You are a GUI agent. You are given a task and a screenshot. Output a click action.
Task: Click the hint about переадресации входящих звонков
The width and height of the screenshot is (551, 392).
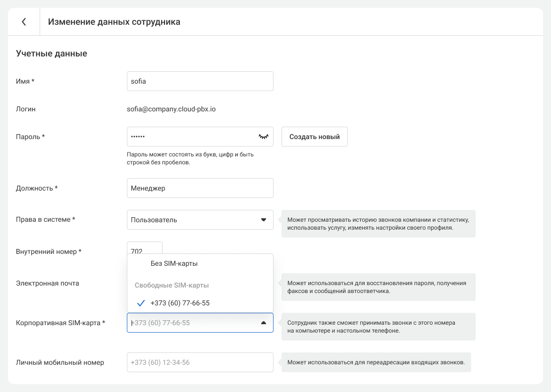(376, 362)
